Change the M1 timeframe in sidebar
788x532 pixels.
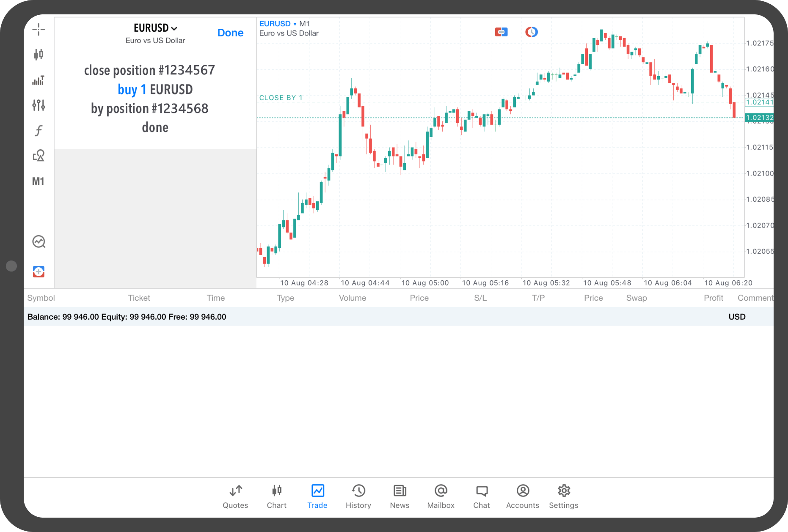38,181
